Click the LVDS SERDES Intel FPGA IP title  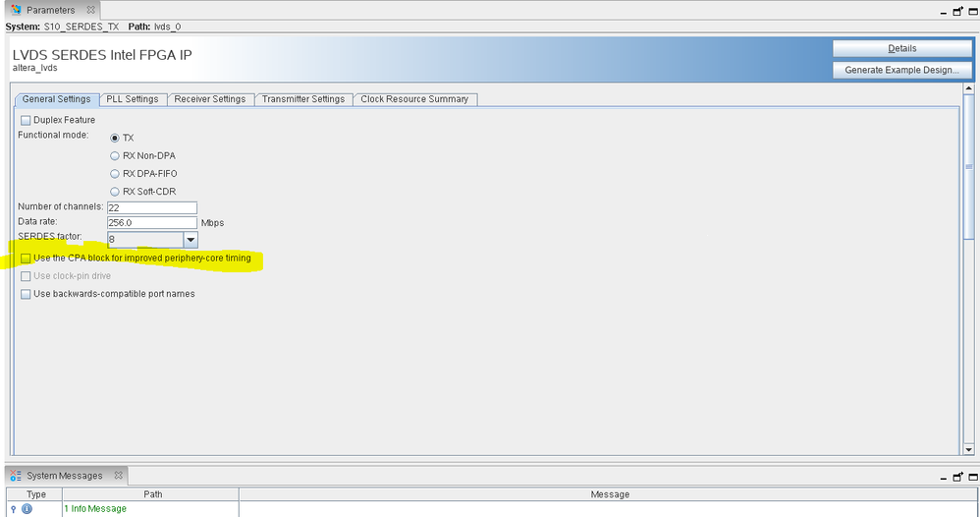pyautogui.click(x=102, y=55)
